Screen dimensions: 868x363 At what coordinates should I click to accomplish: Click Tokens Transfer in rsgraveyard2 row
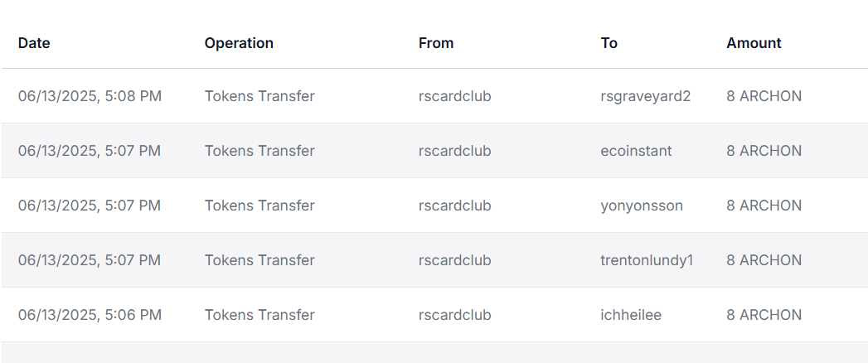[x=259, y=96]
